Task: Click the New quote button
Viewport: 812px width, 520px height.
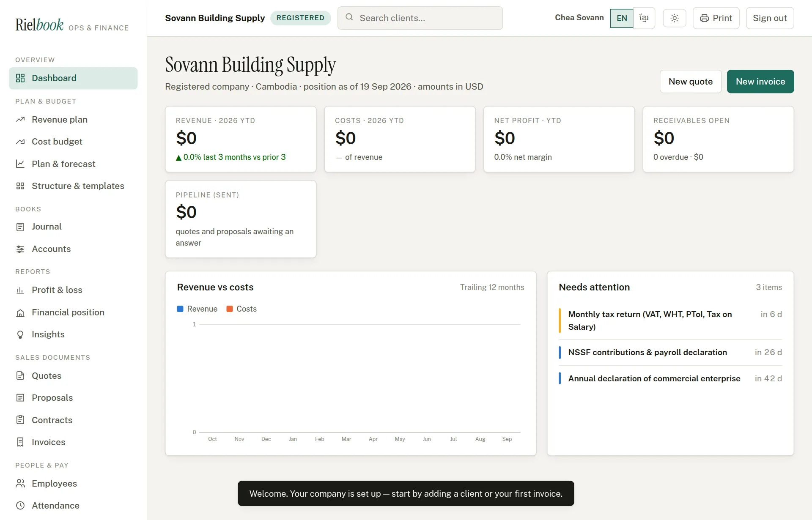Action: pos(690,82)
